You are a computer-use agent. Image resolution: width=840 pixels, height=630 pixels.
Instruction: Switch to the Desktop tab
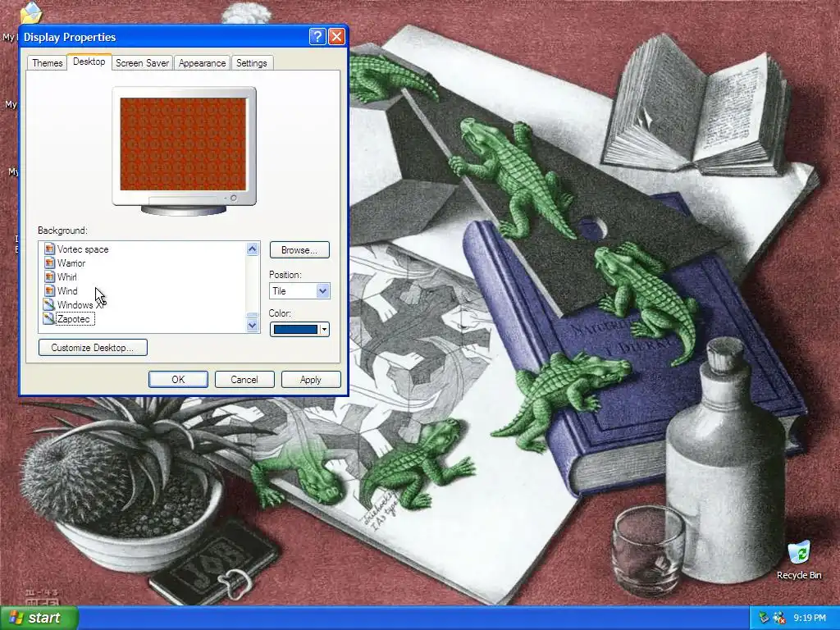89,62
